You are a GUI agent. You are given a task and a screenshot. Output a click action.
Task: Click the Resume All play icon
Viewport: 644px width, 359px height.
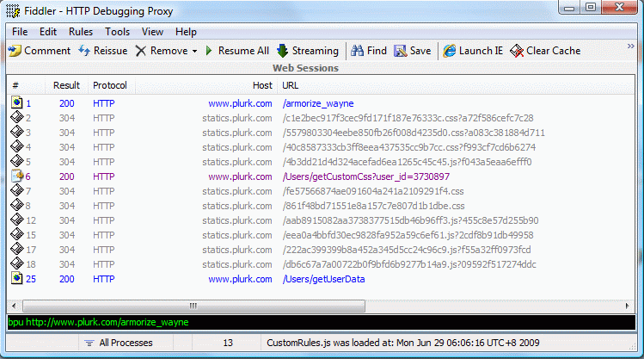coord(209,51)
